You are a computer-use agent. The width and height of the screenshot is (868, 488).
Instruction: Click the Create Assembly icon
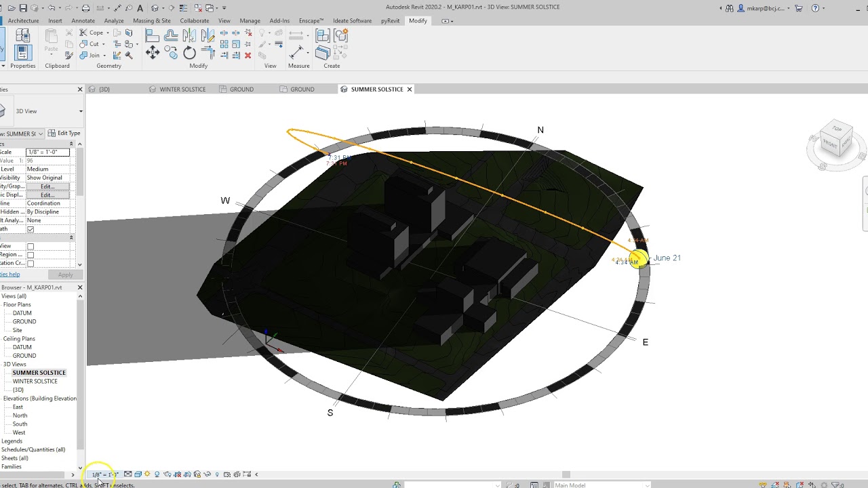pos(323,36)
